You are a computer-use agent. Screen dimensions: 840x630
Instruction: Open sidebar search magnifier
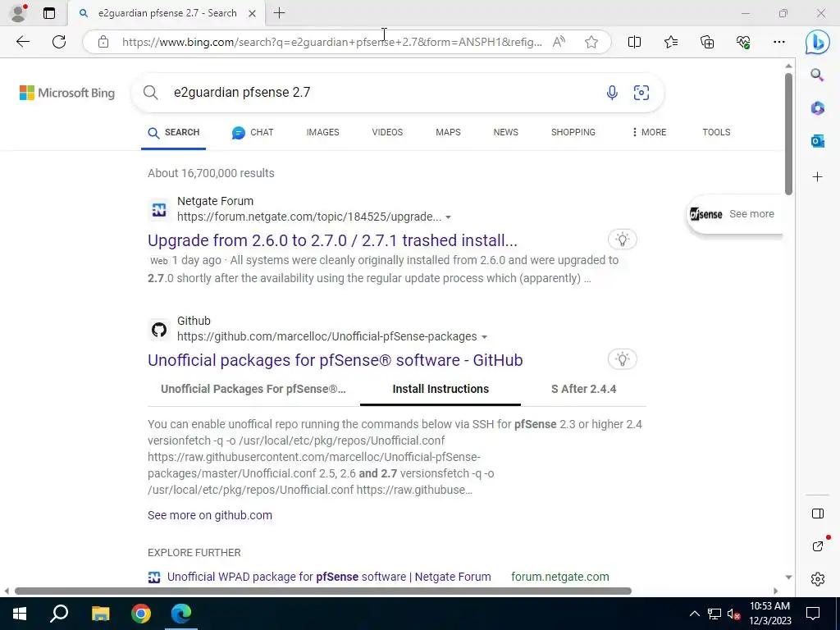(817, 75)
